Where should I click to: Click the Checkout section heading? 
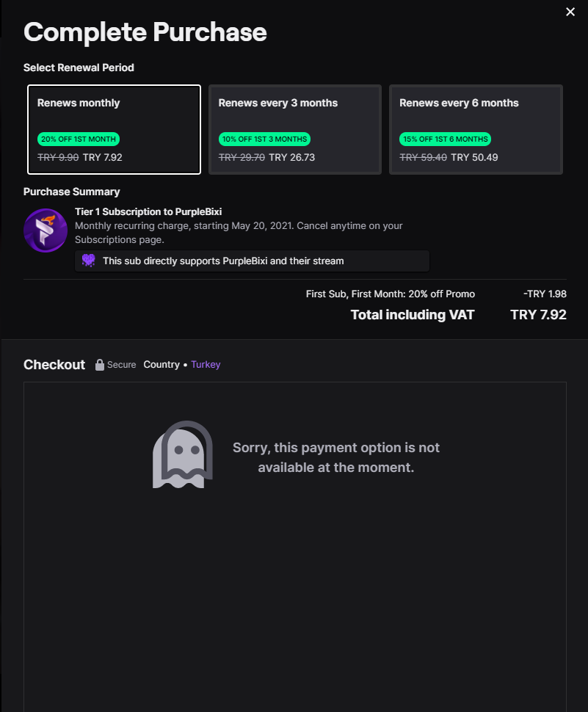click(x=54, y=365)
